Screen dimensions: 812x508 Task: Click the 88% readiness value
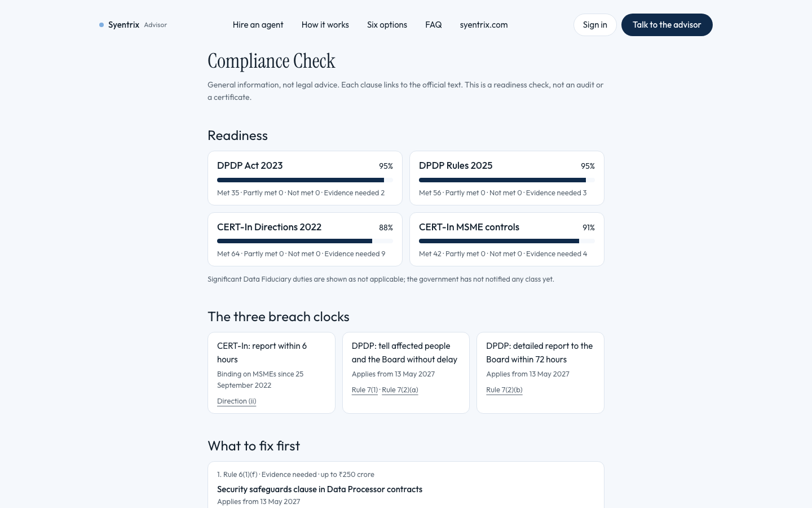tap(386, 227)
